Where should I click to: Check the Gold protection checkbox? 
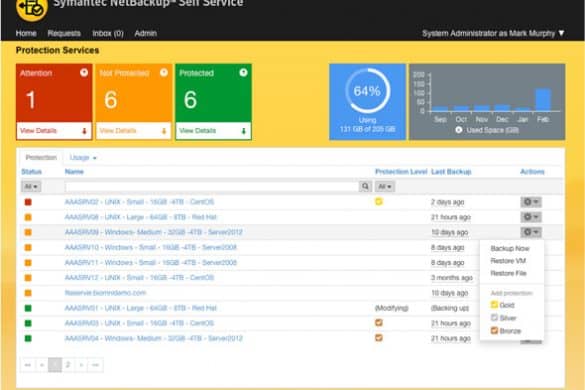click(x=494, y=305)
